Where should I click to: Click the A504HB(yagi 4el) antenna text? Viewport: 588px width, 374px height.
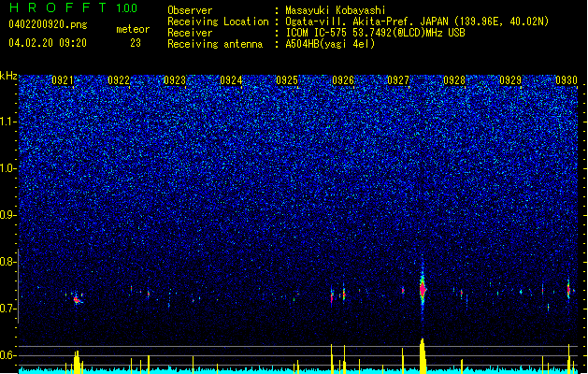(x=330, y=44)
